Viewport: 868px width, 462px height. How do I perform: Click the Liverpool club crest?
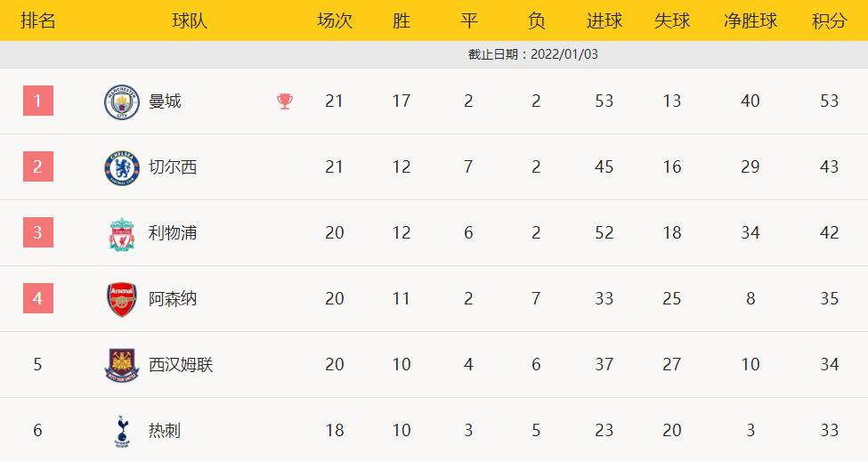tap(122, 233)
